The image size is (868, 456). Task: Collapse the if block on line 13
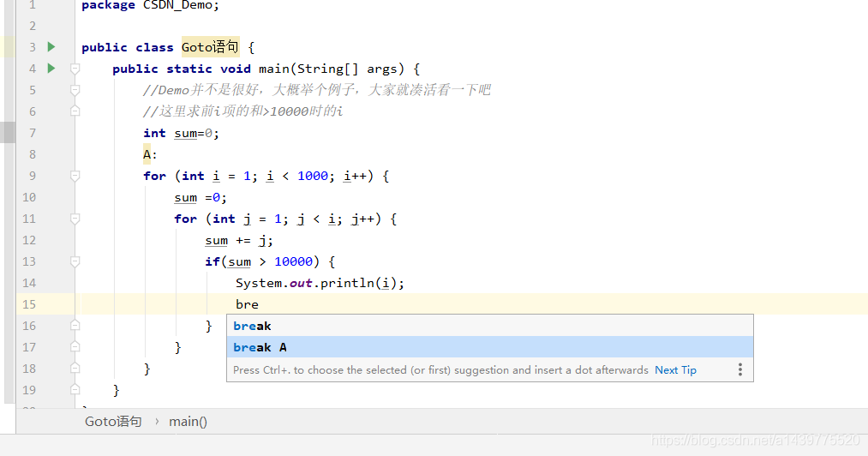tap(75, 261)
